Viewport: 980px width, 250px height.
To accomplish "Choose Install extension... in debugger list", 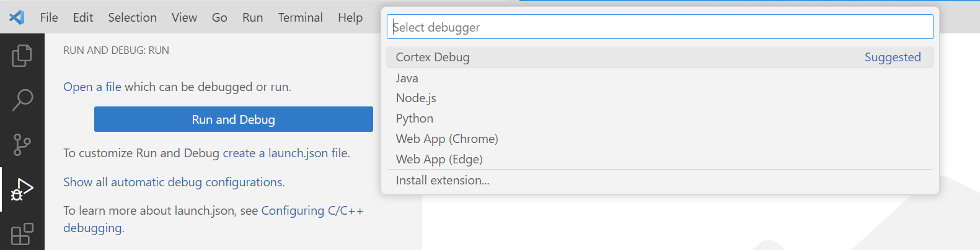I will point(443,180).
